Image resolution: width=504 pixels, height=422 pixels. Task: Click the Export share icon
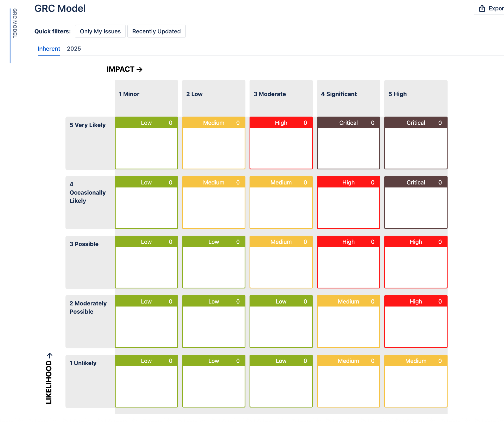point(482,8)
